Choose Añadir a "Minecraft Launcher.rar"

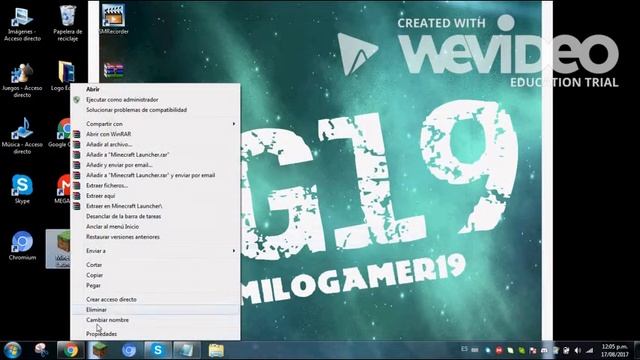(156, 155)
